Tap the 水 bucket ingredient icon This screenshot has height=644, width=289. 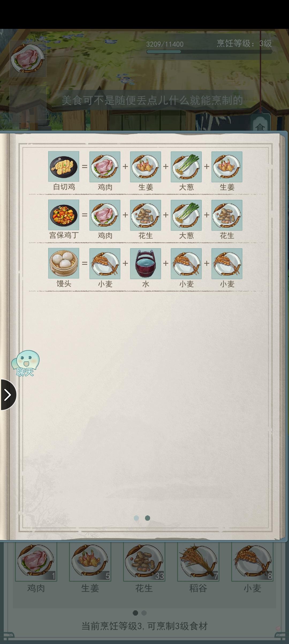pos(146,263)
